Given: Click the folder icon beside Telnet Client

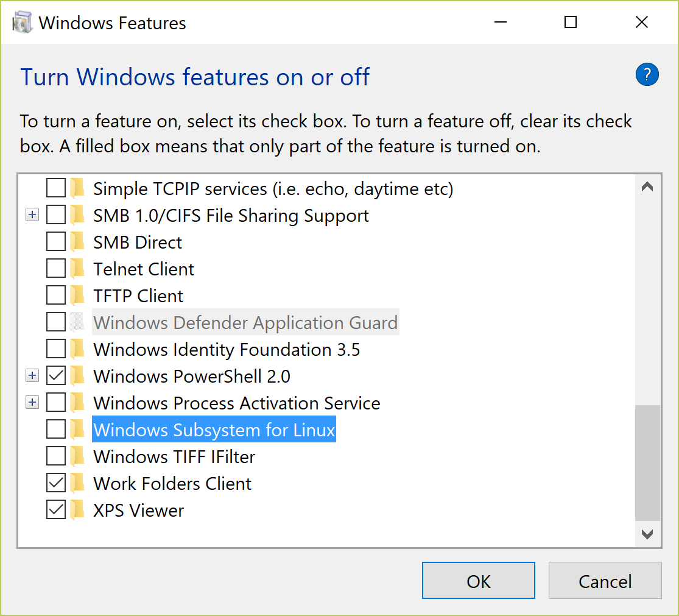Looking at the screenshot, I should click(77, 269).
